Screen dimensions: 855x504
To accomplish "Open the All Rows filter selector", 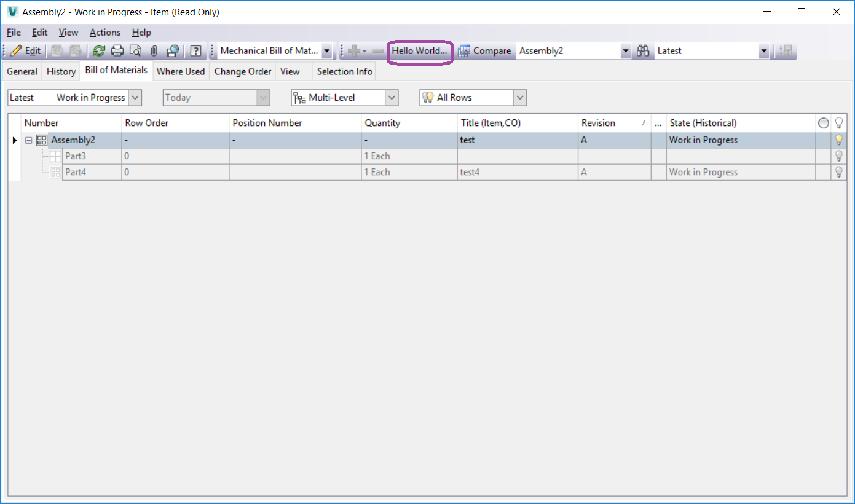I will pos(520,97).
